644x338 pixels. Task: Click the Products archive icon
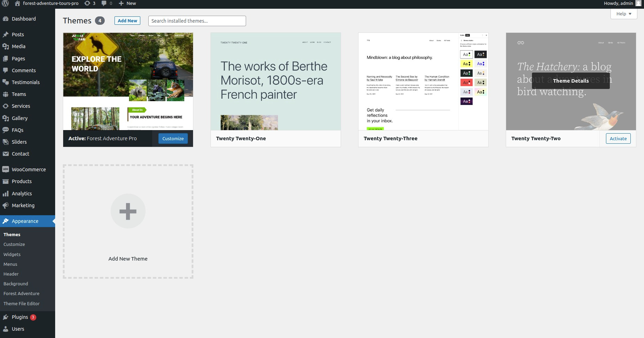point(6,181)
